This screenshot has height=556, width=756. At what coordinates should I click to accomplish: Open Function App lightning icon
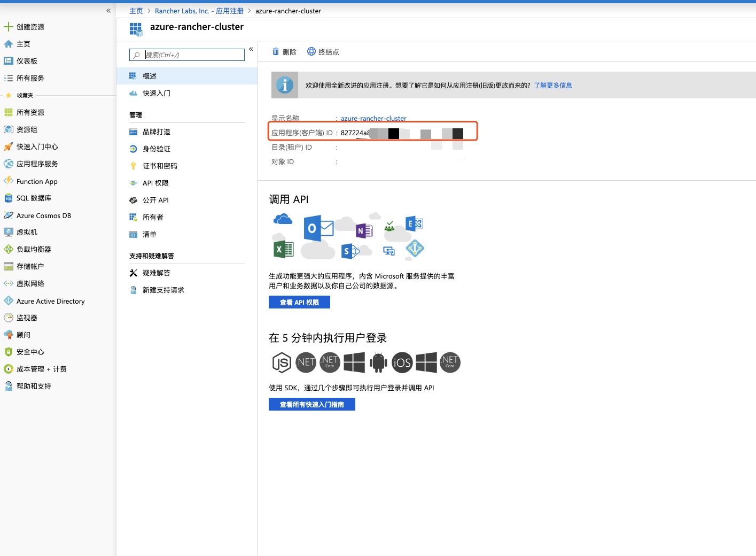click(8, 181)
